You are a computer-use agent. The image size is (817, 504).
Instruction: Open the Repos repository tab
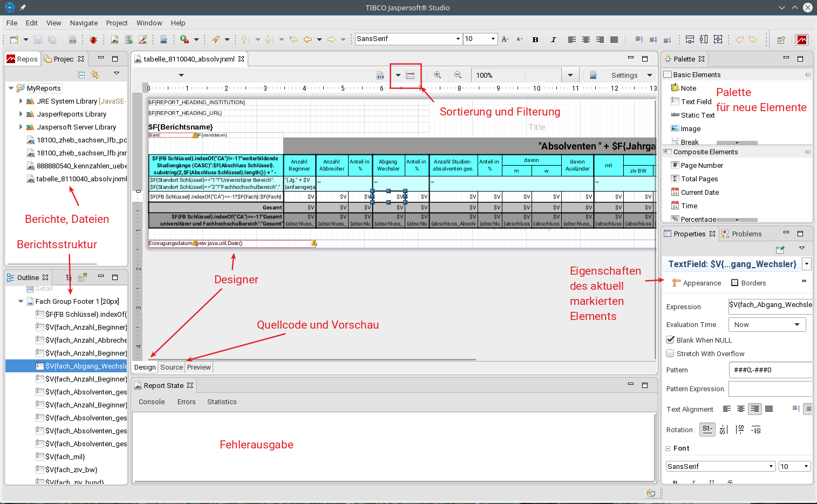pos(22,59)
